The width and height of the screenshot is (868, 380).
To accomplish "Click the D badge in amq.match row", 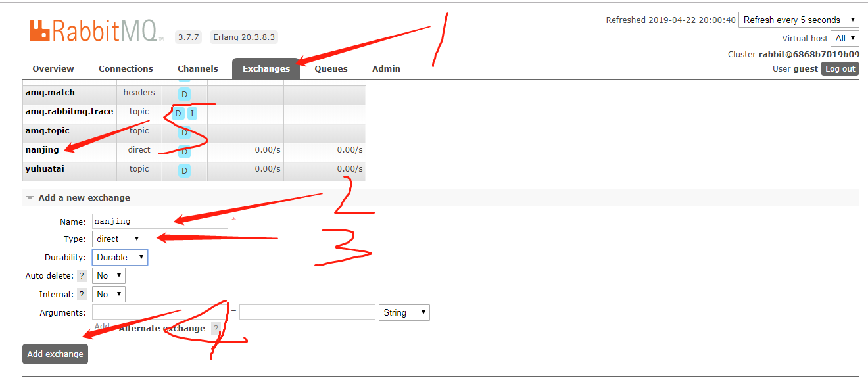I will point(184,95).
